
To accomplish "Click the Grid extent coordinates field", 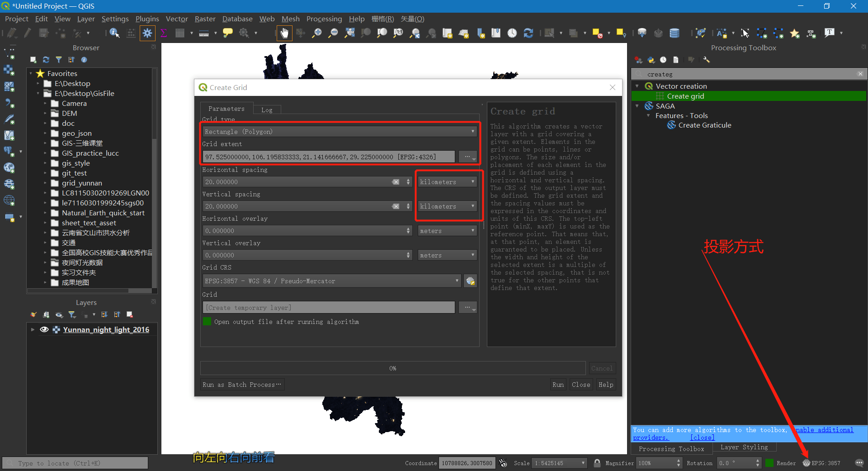I will 329,157.
